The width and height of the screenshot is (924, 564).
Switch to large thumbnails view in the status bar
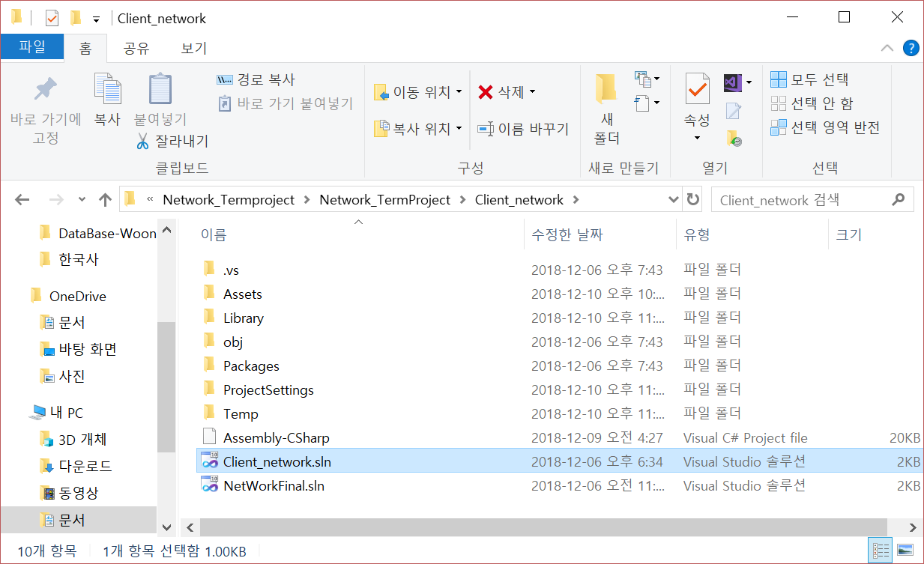(x=904, y=550)
